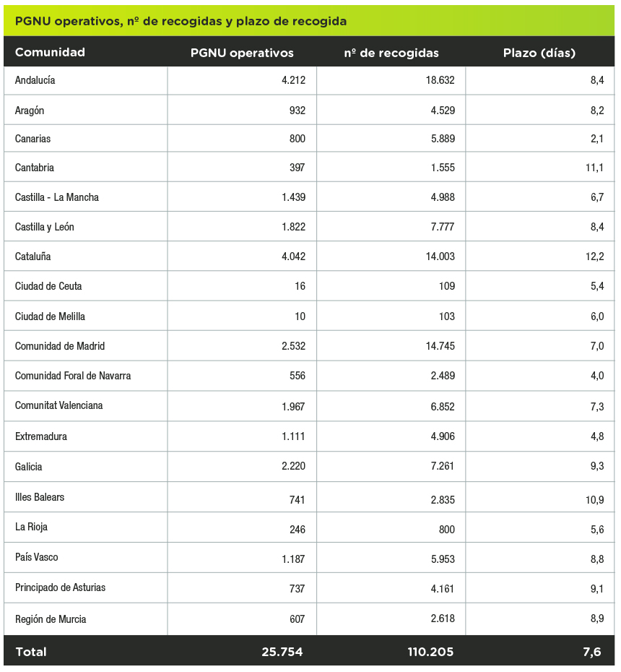621x672 pixels.
Task: Click the Comunidad column header
Action: click(x=50, y=52)
